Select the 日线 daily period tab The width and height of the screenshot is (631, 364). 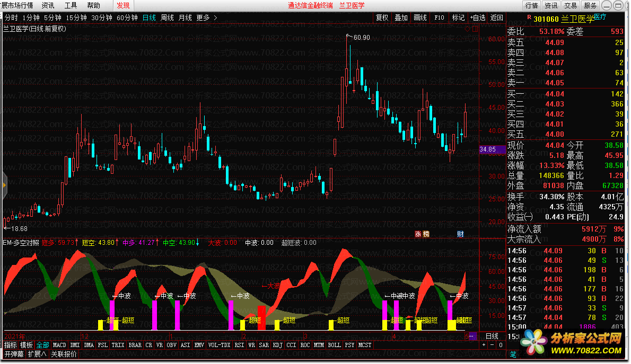pos(150,17)
